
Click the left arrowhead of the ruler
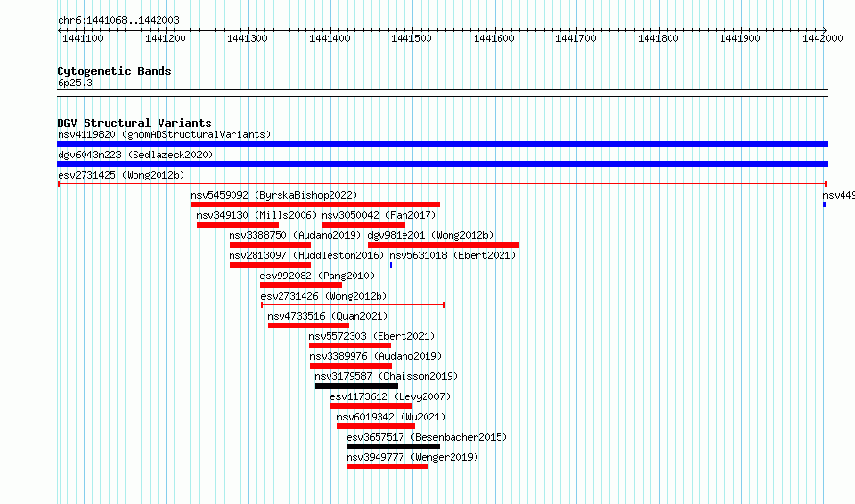click(59, 30)
